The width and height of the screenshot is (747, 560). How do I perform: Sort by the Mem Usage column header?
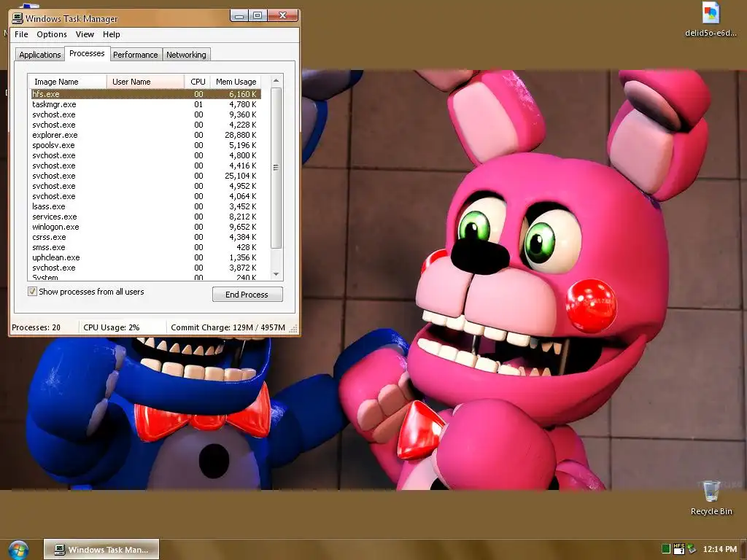pos(236,82)
